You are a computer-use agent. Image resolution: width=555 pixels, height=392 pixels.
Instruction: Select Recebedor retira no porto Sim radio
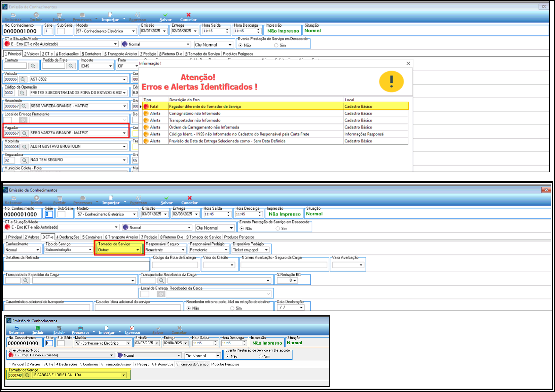[x=232, y=308]
